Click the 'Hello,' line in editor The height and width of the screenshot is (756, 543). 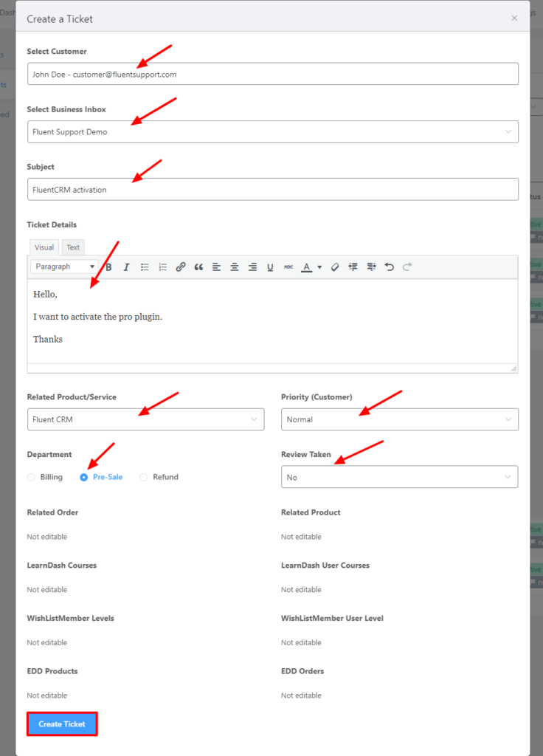(x=45, y=294)
